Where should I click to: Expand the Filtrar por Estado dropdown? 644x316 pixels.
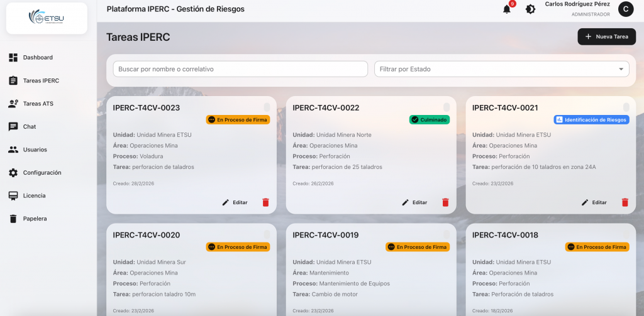501,69
